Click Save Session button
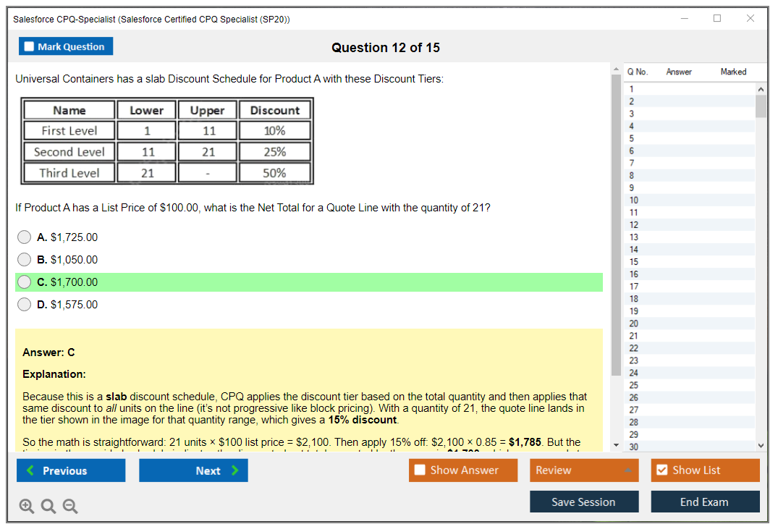The height and width of the screenshot is (532, 778). [x=584, y=502]
